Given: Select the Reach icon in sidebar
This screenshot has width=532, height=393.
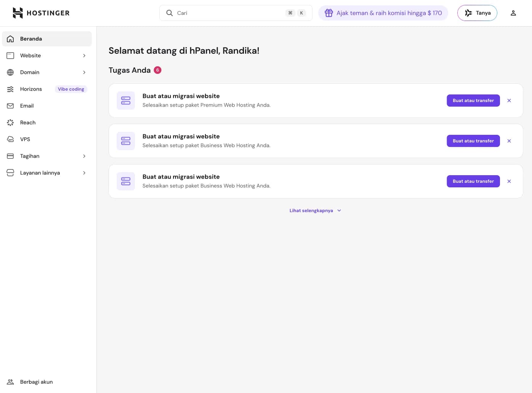Looking at the screenshot, I should [x=10, y=123].
